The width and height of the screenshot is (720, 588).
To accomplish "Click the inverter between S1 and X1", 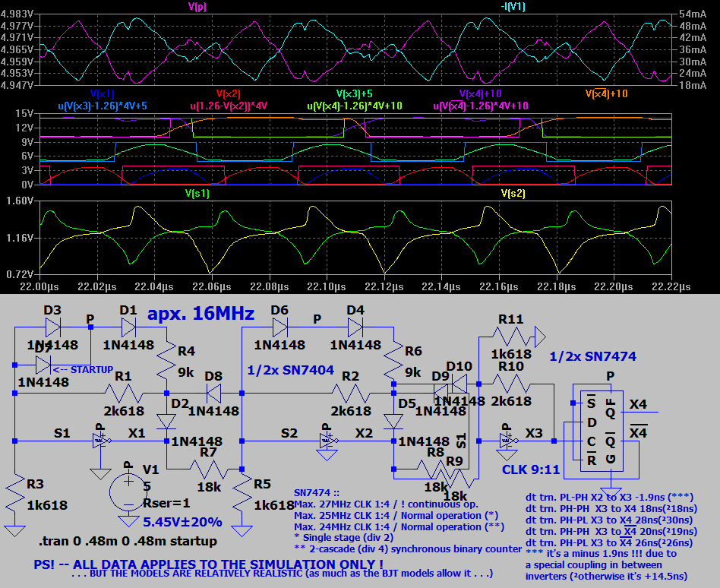I will point(100,441).
